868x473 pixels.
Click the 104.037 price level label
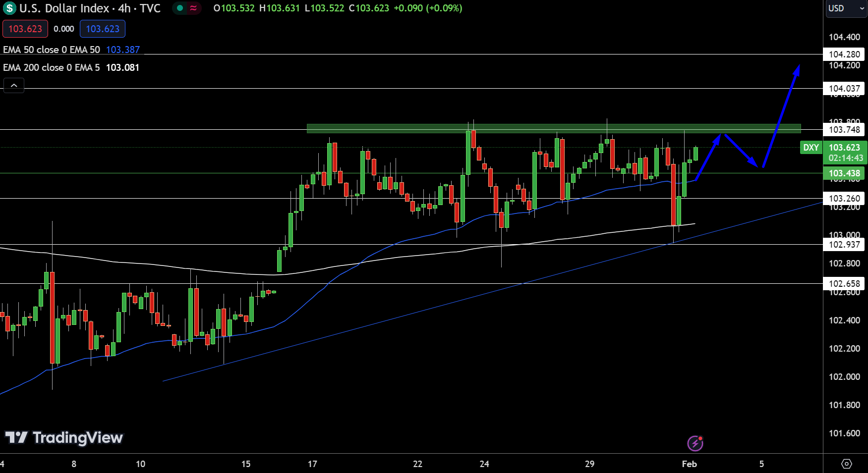844,89
